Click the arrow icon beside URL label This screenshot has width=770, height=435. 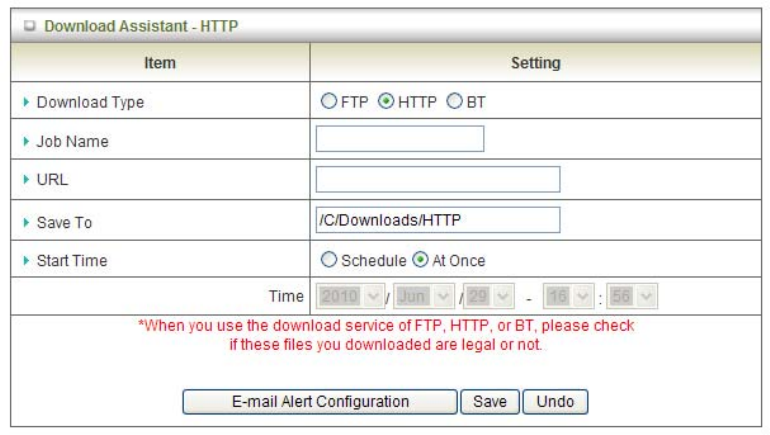(26, 181)
